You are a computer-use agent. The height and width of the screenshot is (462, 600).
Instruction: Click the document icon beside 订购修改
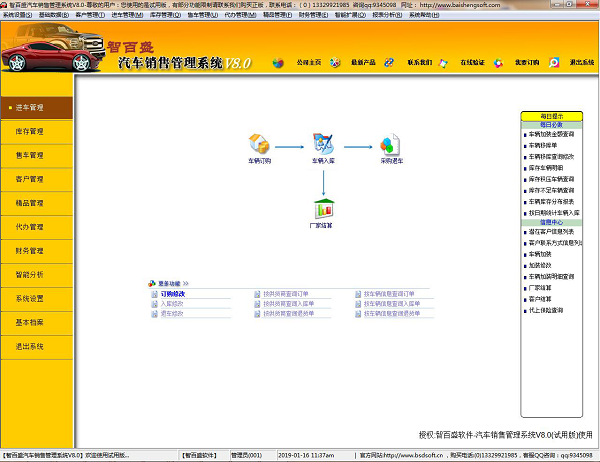pos(154,294)
